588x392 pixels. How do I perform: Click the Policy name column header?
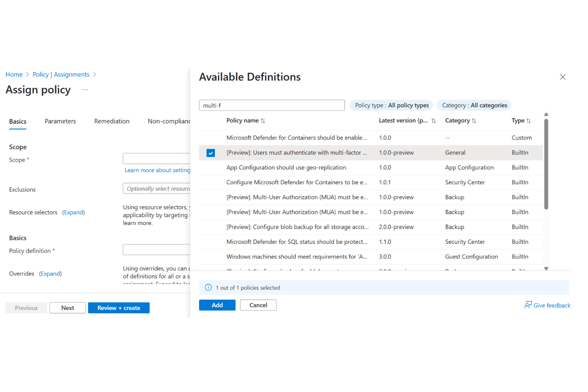242,121
